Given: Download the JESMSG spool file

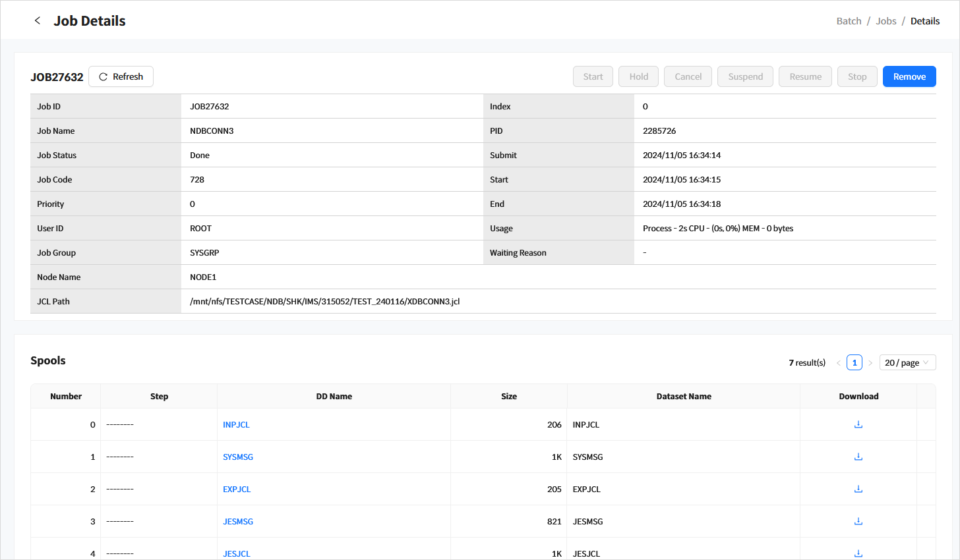Looking at the screenshot, I should tap(858, 521).
